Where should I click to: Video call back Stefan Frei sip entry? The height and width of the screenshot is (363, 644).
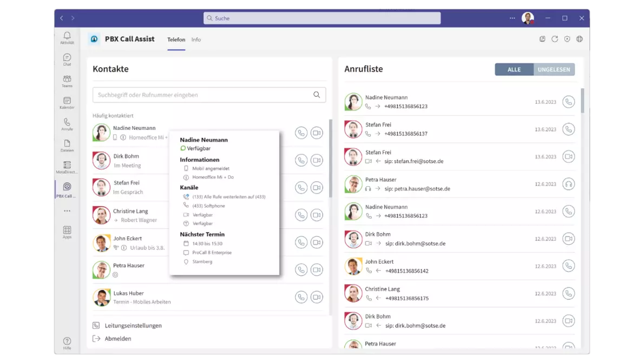568,156
